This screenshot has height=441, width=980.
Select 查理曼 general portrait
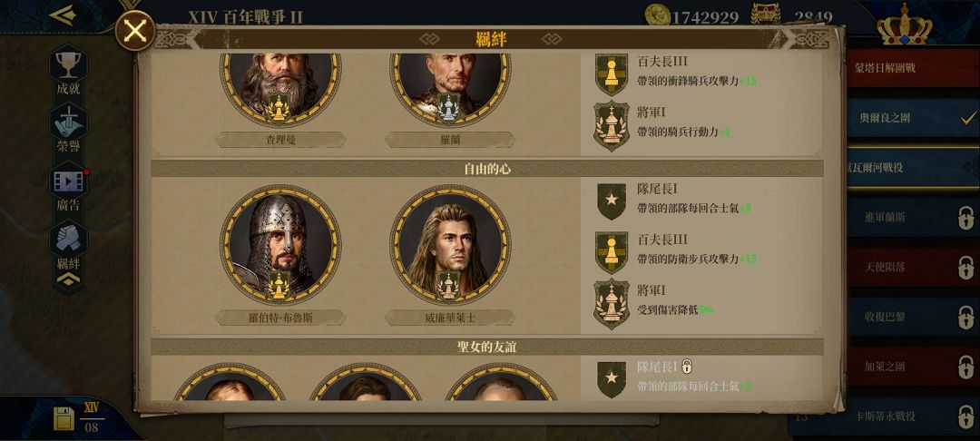280,87
